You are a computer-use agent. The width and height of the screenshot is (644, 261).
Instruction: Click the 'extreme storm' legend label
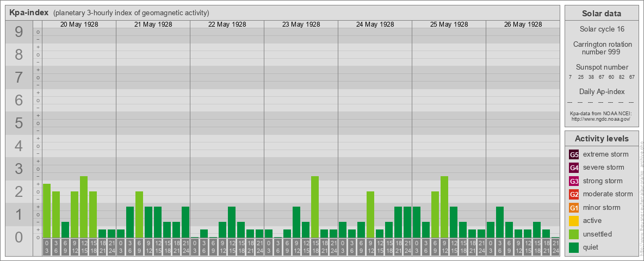[x=606, y=154]
